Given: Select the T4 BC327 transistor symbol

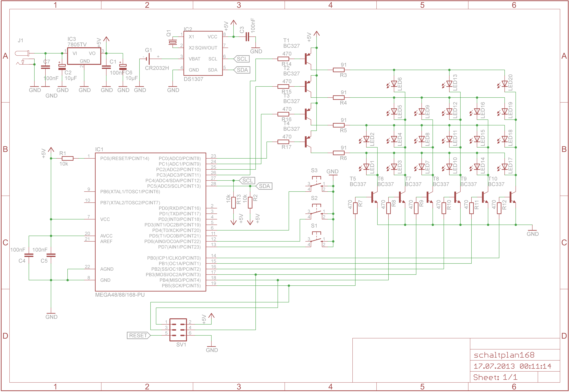Looking at the screenshot, I should point(308,142).
